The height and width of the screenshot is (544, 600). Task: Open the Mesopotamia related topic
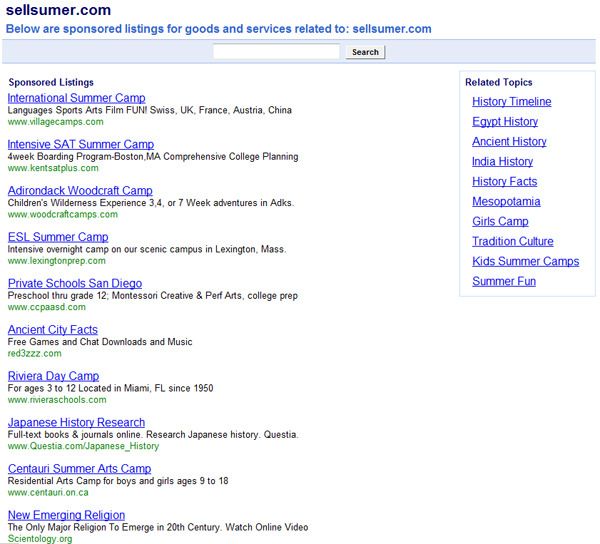click(x=506, y=201)
